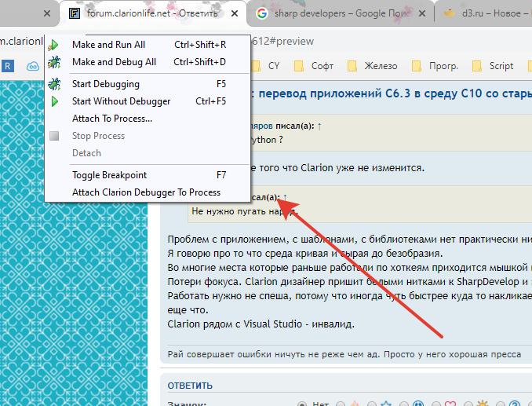
Task: Click the green Start Without Debugger arrow
Action: coord(55,101)
